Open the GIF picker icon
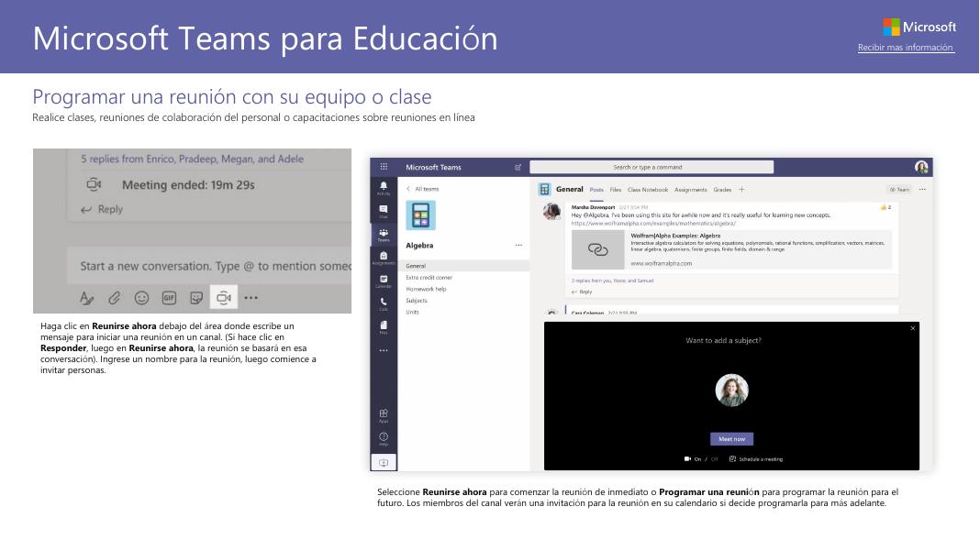The image size is (980, 551). click(x=169, y=298)
